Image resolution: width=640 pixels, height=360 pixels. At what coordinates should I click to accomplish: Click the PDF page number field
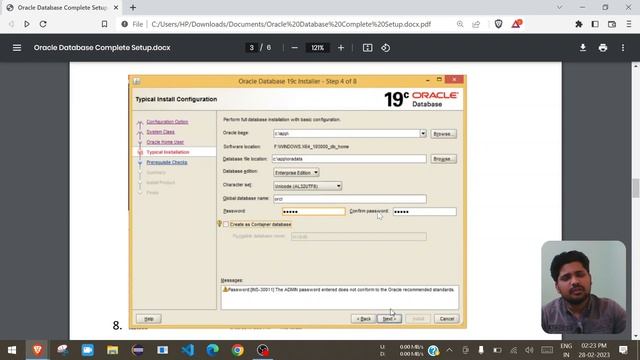(251, 48)
